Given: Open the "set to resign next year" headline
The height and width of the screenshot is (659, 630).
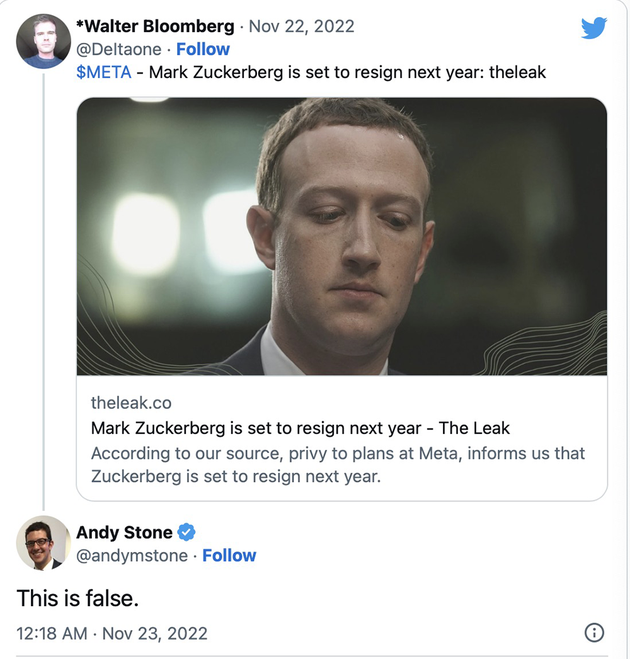Looking at the screenshot, I should pos(300,428).
